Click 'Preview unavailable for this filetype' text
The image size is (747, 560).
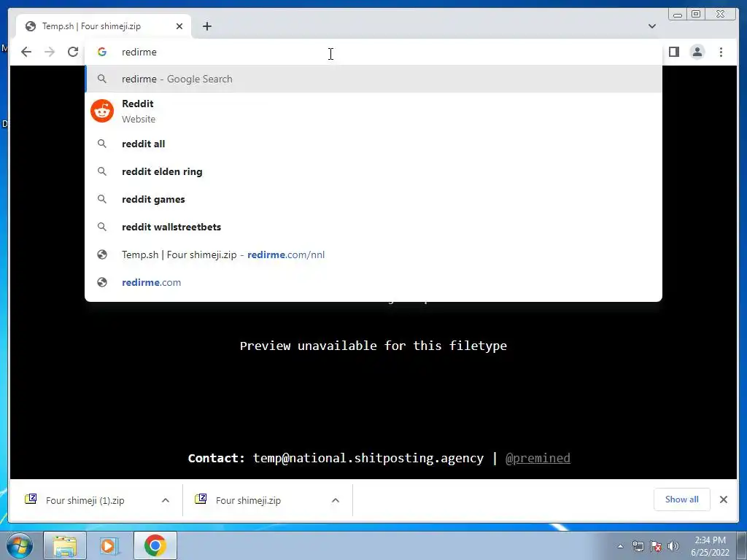(373, 346)
